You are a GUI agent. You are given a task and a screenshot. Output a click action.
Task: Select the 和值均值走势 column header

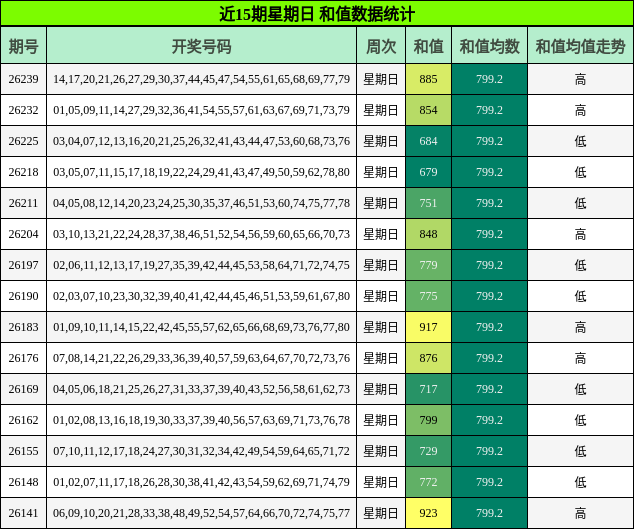[580, 46]
